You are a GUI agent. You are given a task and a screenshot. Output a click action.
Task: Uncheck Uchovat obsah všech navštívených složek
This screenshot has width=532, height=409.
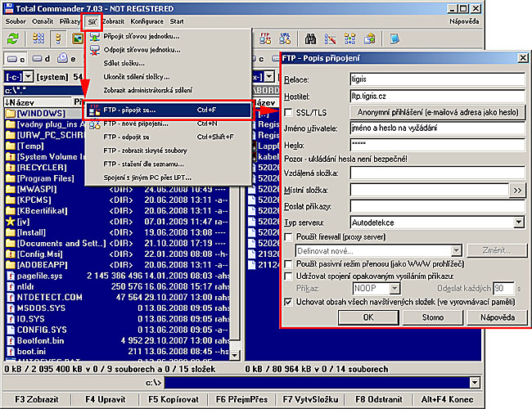click(x=288, y=302)
